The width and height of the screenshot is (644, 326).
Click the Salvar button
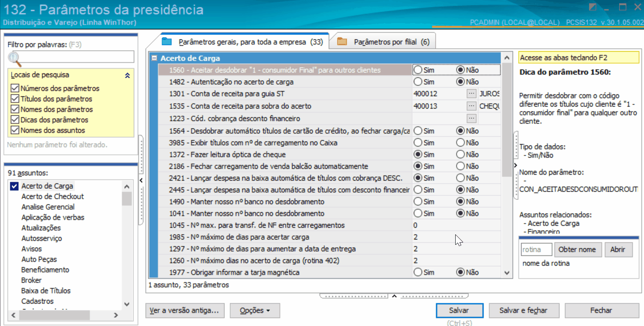point(459,311)
